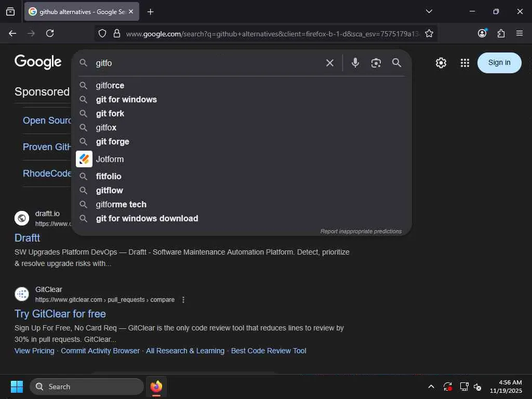This screenshot has width=532, height=399.
Task: Click the GitClear result favicon
Action: [x=22, y=294]
